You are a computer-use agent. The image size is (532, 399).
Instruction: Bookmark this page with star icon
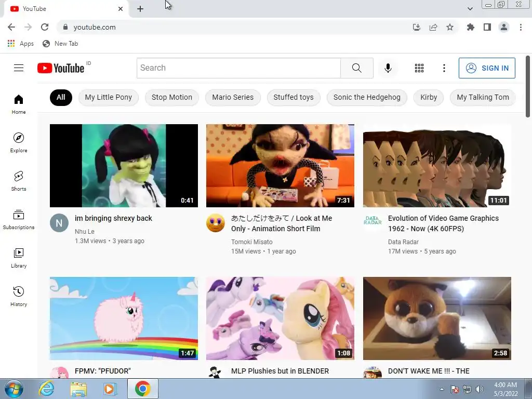click(x=450, y=27)
